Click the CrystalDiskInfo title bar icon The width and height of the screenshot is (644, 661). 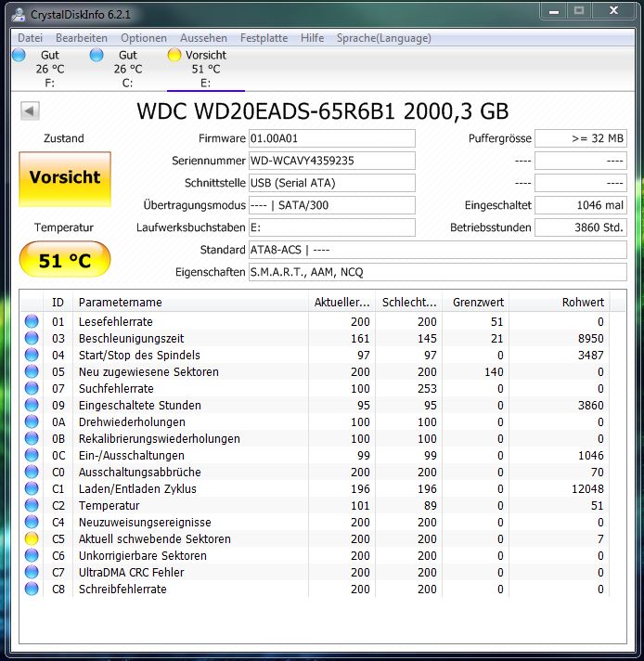coord(19,14)
